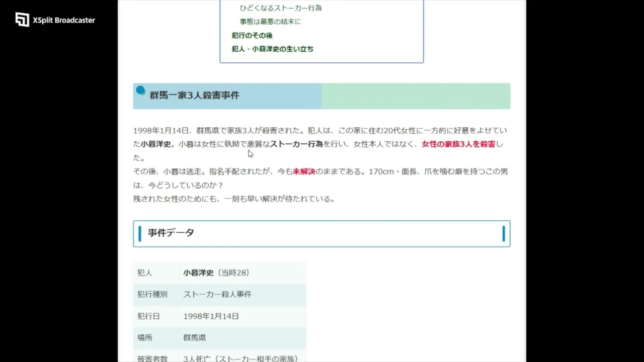Select the 小暮洋史（当時28） table cell
The image size is (644, 362).
click(x=243, y=273)
